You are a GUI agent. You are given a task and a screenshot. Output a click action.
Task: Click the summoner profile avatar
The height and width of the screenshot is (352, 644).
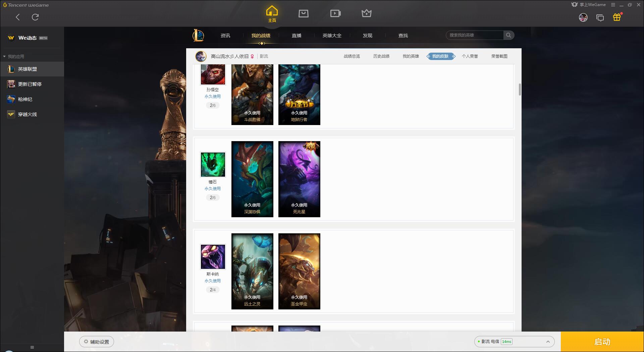[x=201, y=56]
